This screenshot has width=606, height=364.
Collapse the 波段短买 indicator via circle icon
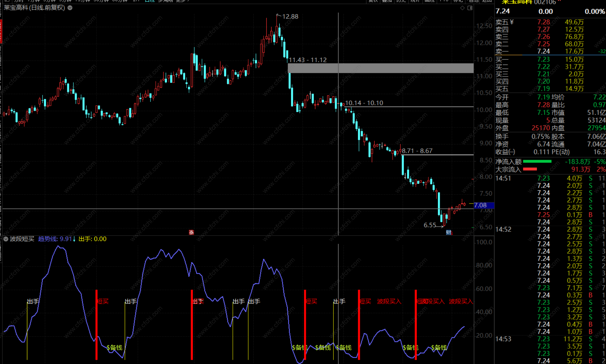tap(6, 239)
